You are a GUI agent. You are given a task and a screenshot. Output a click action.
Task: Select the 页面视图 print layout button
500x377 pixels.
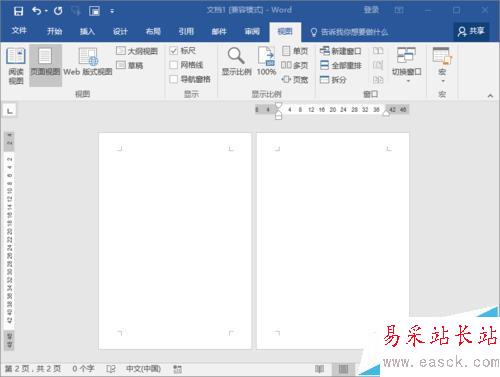(x=45, y=65)
